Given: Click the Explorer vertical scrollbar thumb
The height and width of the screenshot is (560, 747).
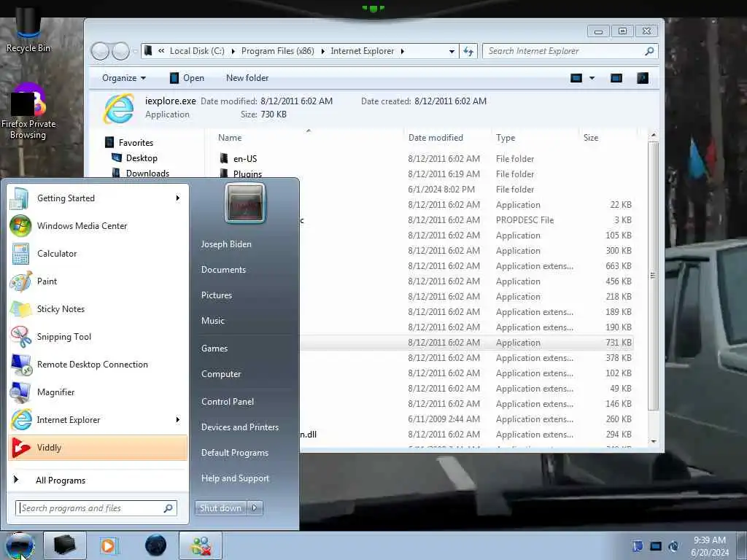Looking at the screenshot, I should tap(653, 275).
